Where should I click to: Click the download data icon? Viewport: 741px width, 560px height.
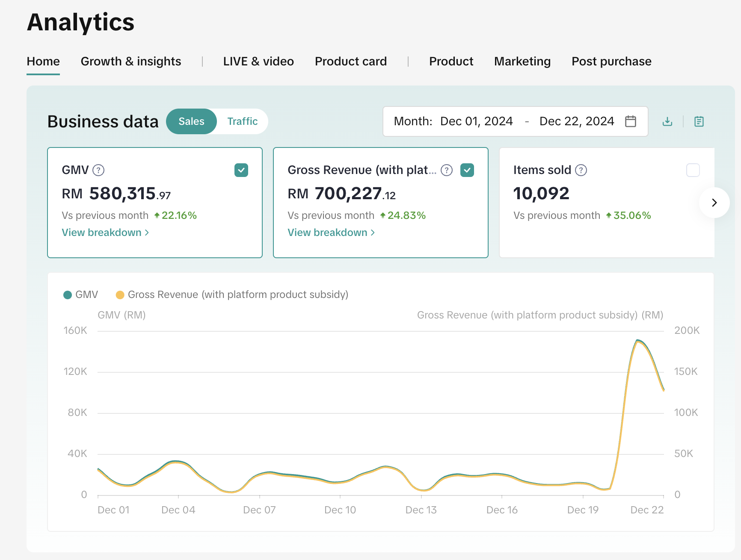[667, 121]
